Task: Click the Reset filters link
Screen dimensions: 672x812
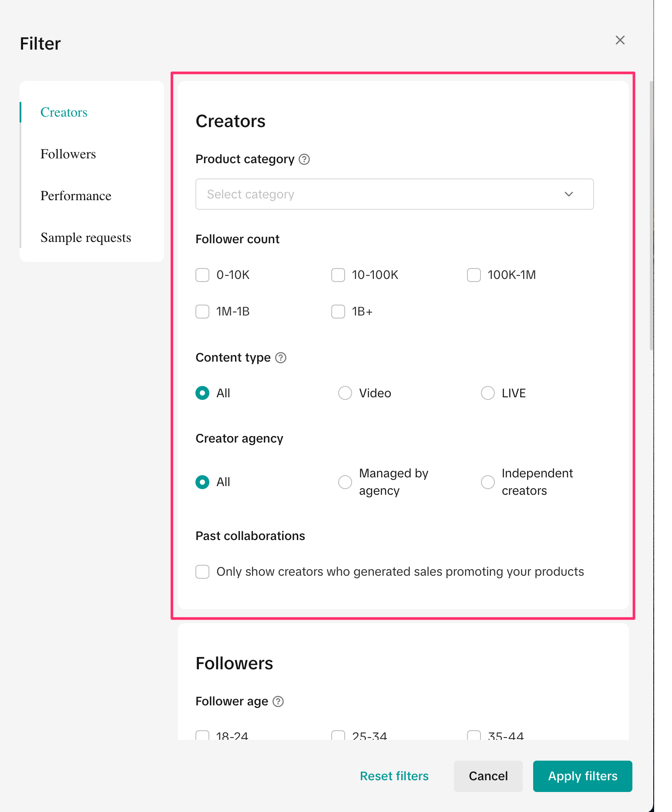Action: point(394,776)
